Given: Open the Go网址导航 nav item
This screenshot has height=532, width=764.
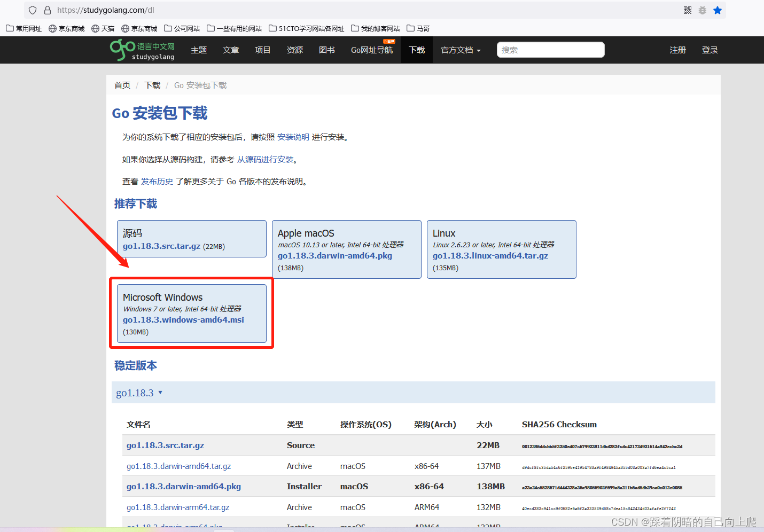Looking at the screenshot, I should point(372,50).
